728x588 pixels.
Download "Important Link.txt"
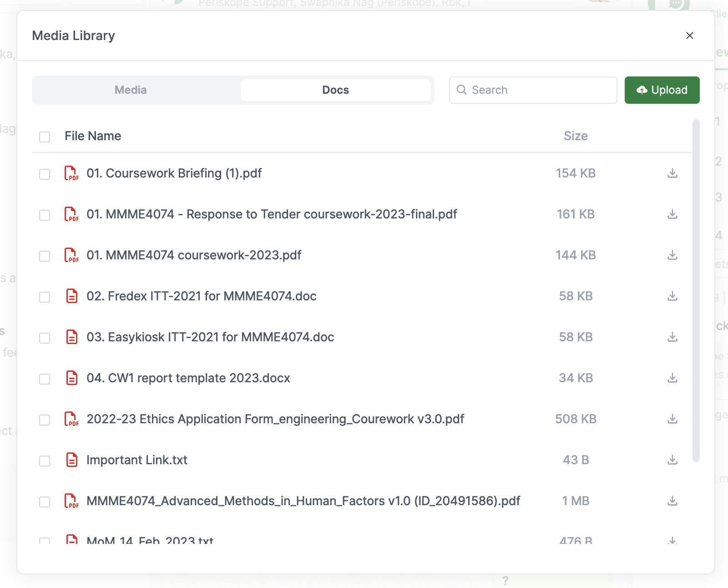tap(672, 460)
